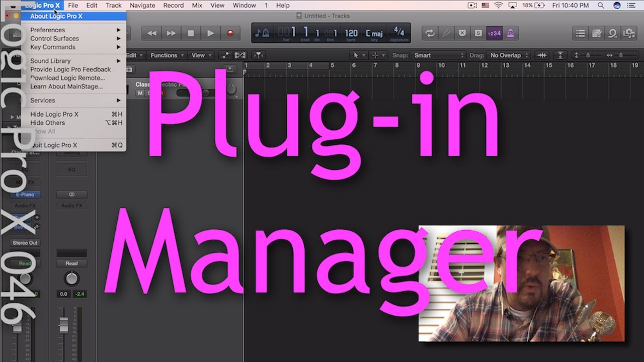Image resolution: width=644 pixels, height=362 pixels.
Task: Click the tempo 120 bpm display
Action: coord(351,34)
